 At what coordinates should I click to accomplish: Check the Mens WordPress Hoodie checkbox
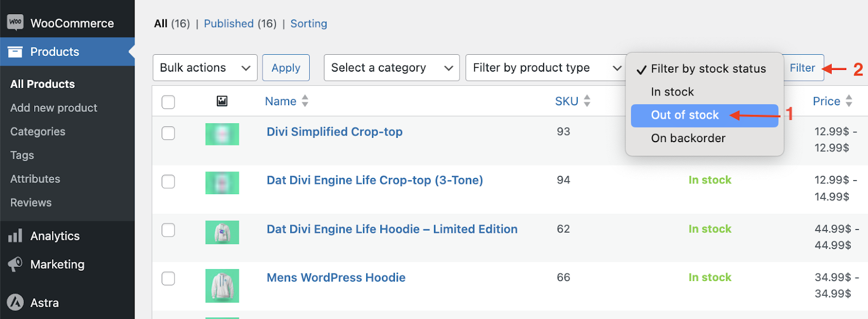(168, 278)
